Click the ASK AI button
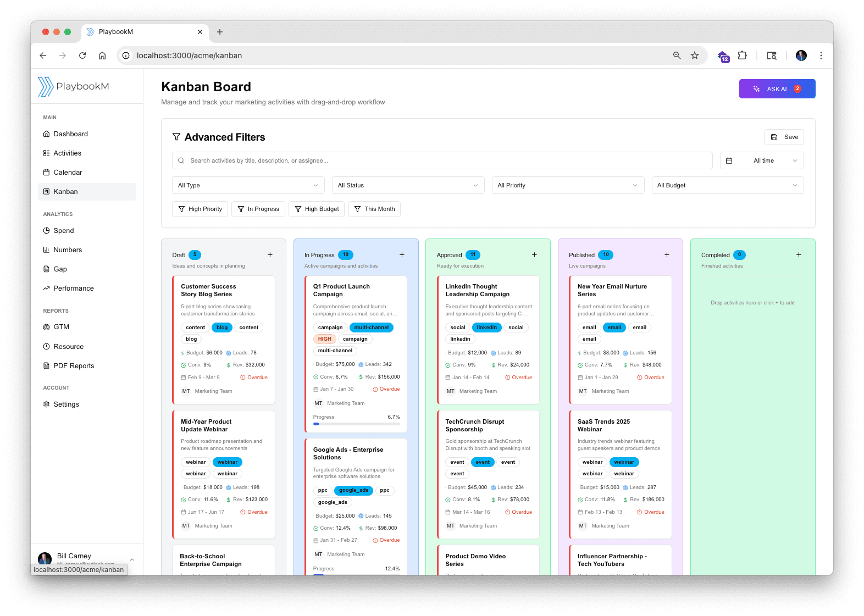 [777, 89]
